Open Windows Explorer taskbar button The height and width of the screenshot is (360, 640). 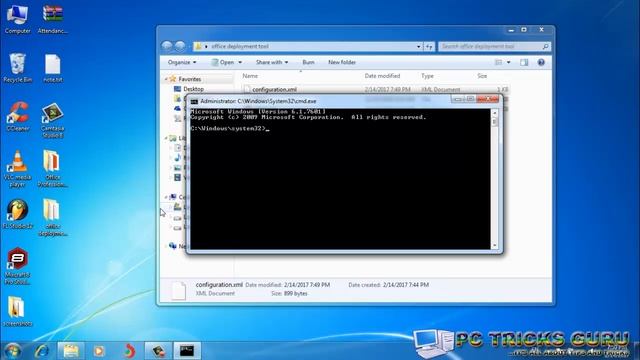coord(71,351)
